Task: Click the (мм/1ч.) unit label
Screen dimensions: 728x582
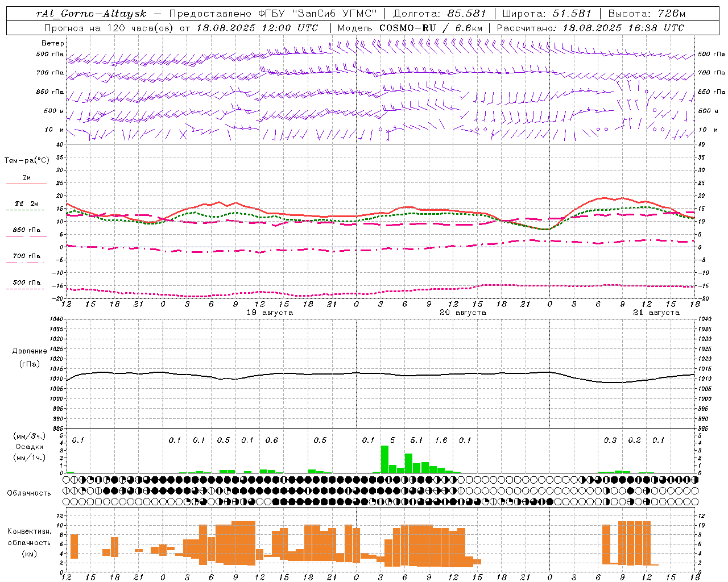Action: pyautogui.click(x=30, y=458)
